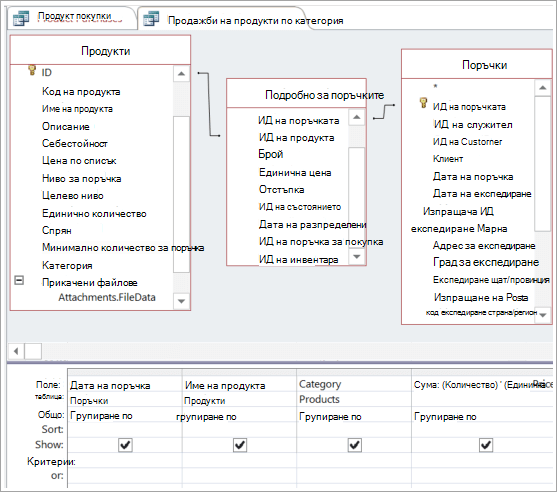Select ИД на инвентара field
Screen dimensions: 557x492
click(298, 260)
